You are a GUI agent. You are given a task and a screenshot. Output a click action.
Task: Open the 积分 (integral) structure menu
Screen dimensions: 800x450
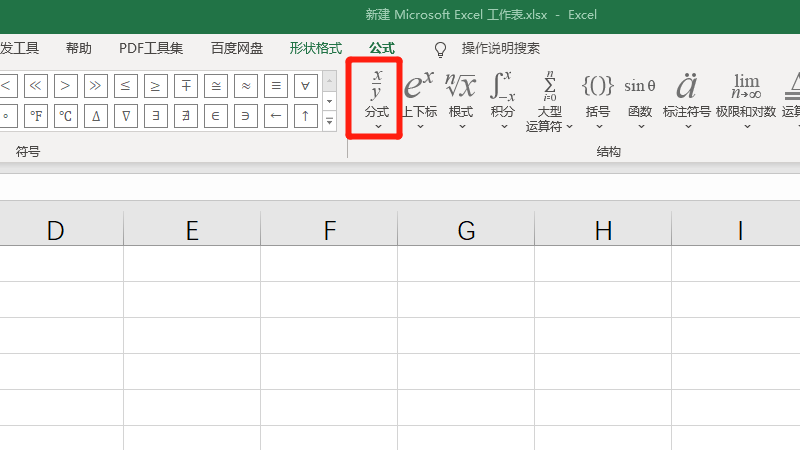click(503, 97)
